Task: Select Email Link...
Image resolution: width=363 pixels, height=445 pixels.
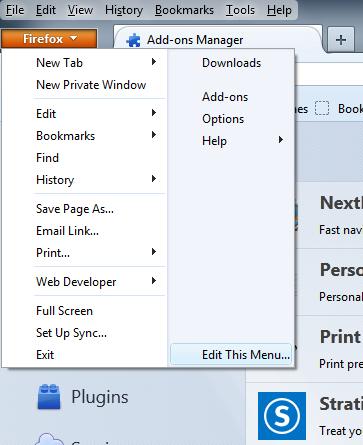Action: click(x=84, y=231)
